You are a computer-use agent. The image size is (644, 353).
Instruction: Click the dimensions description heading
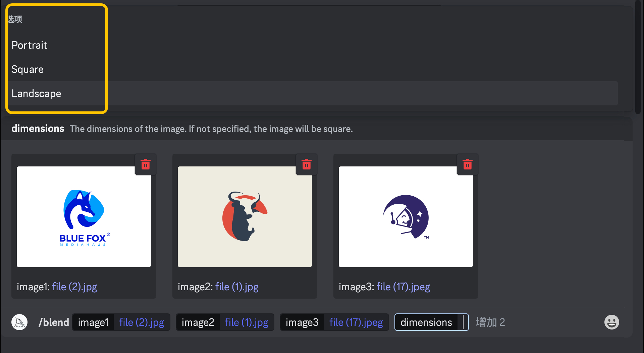pyautogui.click(x=38, y=129)
